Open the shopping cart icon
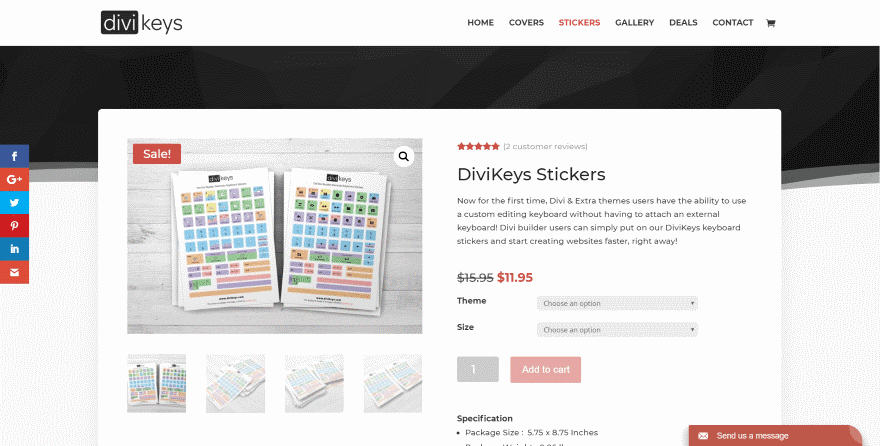 point(771,23)
